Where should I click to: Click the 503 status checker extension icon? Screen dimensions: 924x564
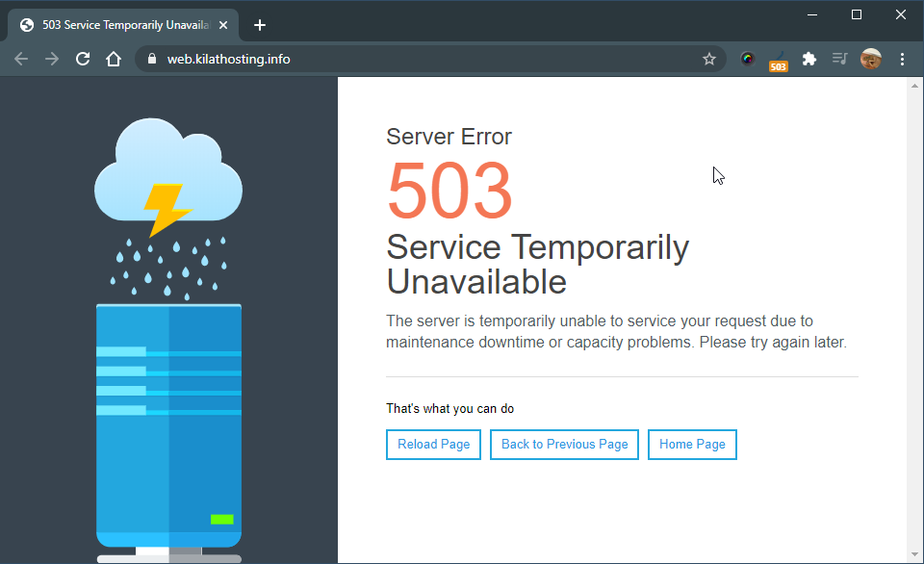pos(778,59)
